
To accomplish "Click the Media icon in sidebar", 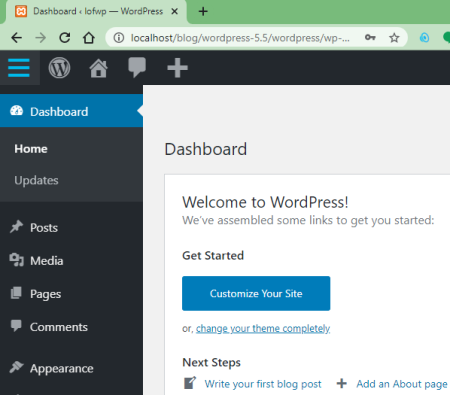I will click(x=16, y=260).
